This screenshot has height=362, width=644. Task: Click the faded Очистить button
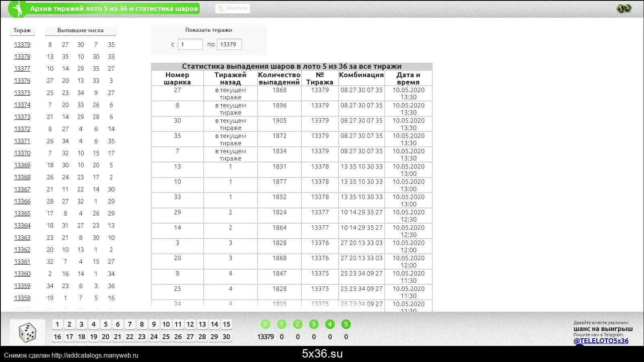[x=233, y=8]
